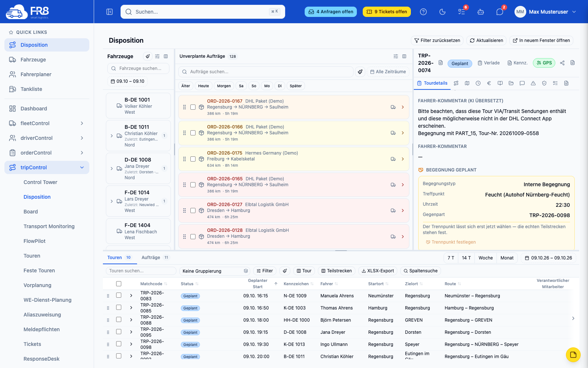Click the rocket icon in Touren toolbar

tap(285, 271)
